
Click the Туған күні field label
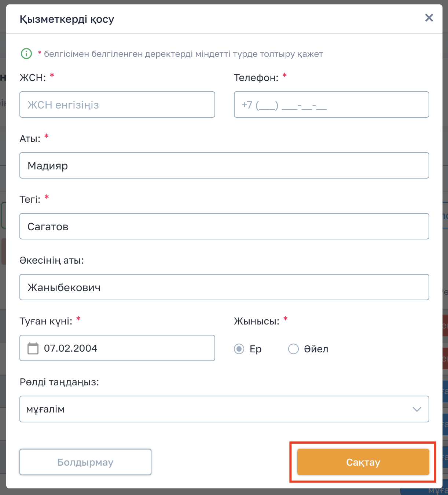pyautogui.click(x=46, y=321)
